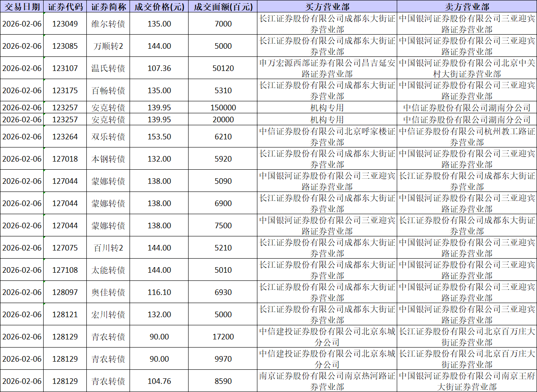The width and height of the screenshot is (537, 392).
Task: Select seller cell 中国银河证券北京中关村大街
Action: tap(467, 68)
